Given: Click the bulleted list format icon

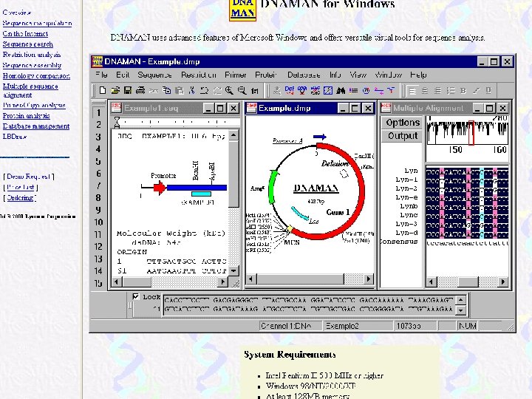Looking at the screenshot, I should coord(451,91).
